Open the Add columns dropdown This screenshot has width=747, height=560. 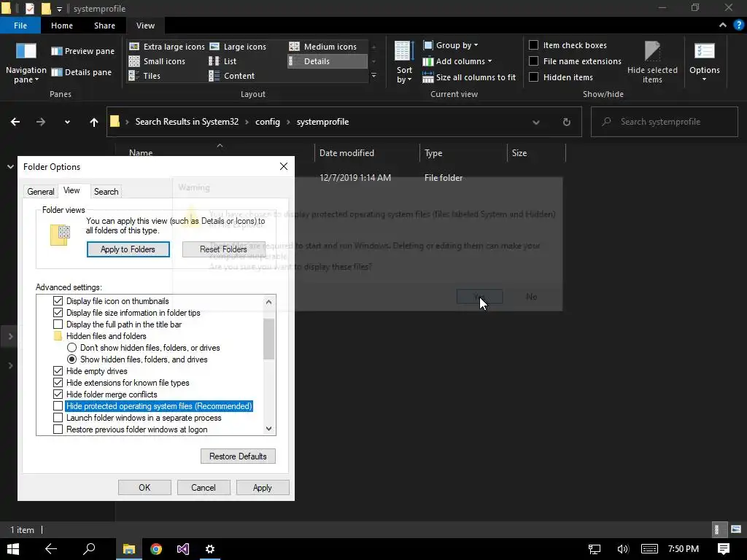click(457, 61)
